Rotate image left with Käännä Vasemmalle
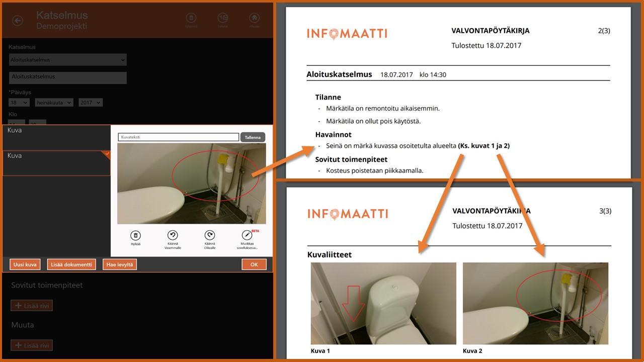The image size is (644, 362). [173, 235]
